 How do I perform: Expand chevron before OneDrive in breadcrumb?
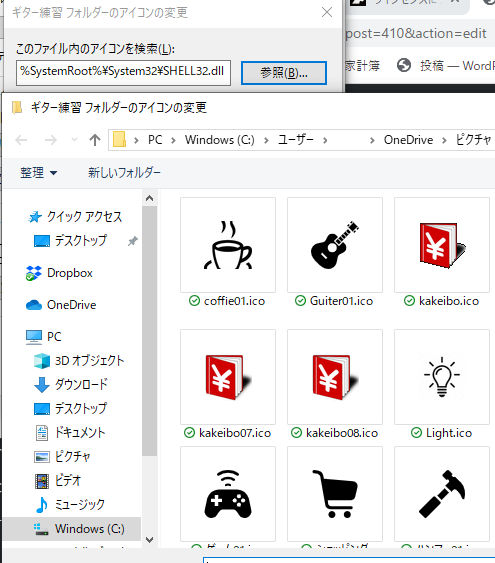pyautogui.click(x=372, y=140)
